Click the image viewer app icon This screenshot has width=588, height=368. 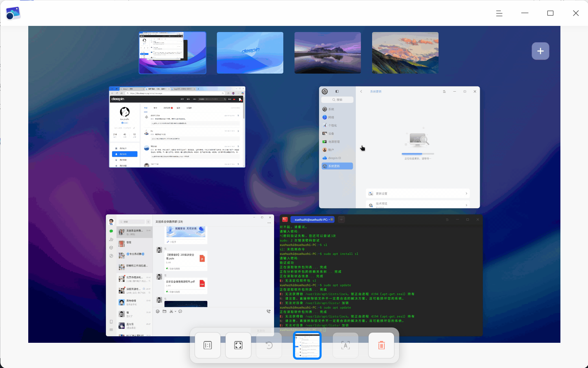(x=13, y=13)
